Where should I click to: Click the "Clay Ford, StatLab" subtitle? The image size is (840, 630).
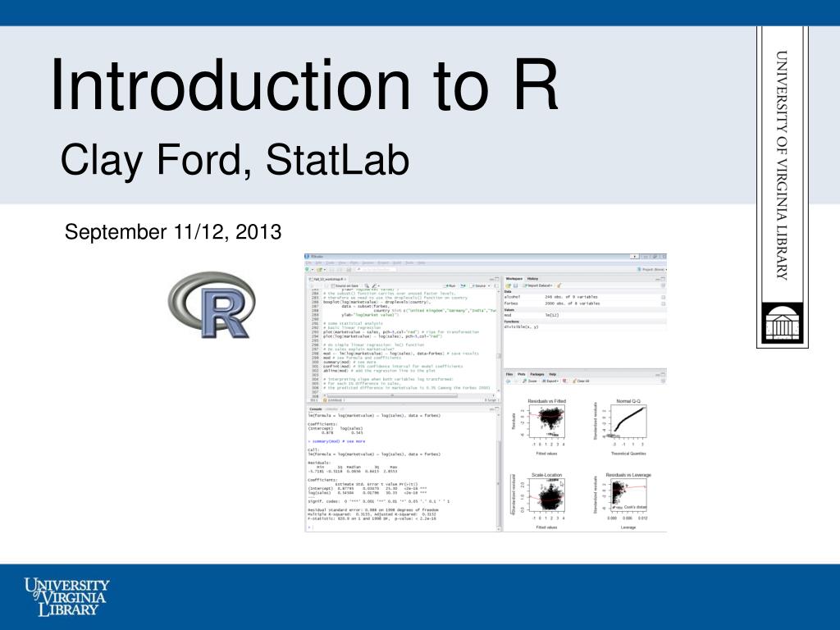point(235,160)
